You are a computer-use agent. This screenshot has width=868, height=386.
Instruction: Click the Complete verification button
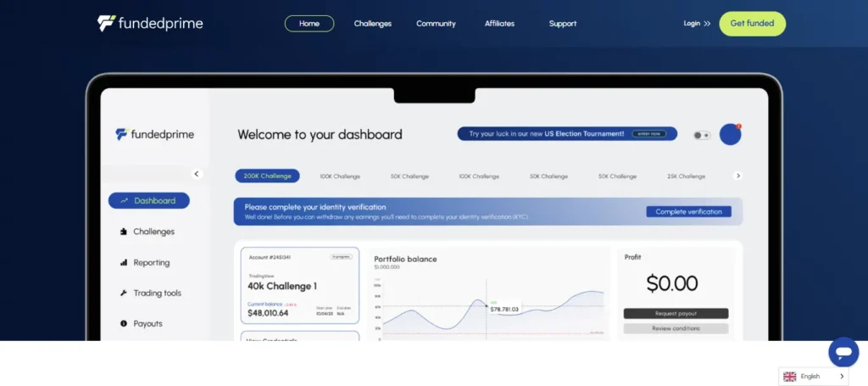[x=688, y=211]
